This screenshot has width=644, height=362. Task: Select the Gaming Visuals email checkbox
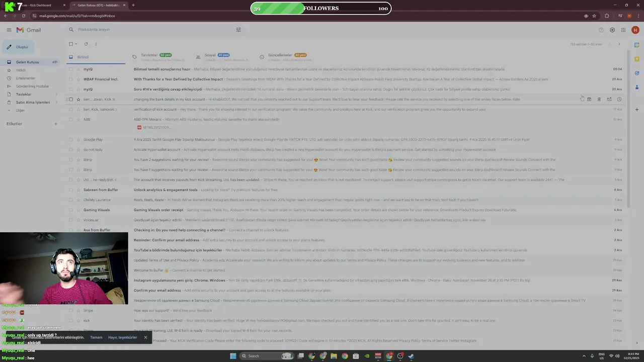point(71,210)
